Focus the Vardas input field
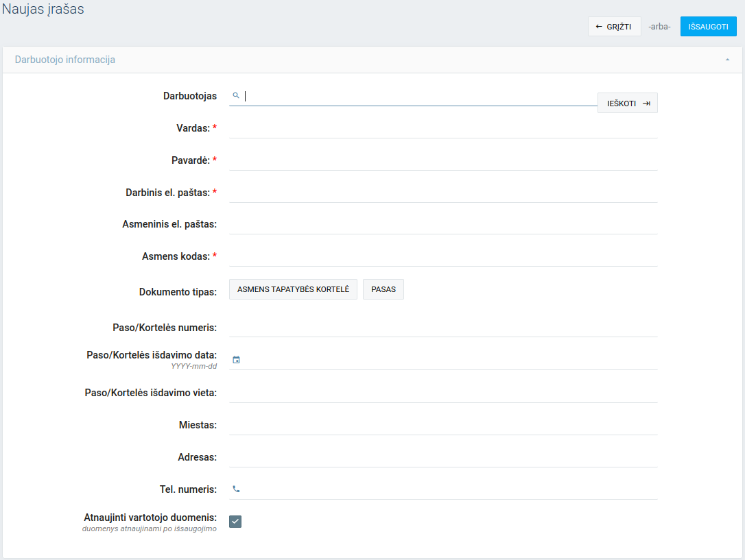 (442, 128)
